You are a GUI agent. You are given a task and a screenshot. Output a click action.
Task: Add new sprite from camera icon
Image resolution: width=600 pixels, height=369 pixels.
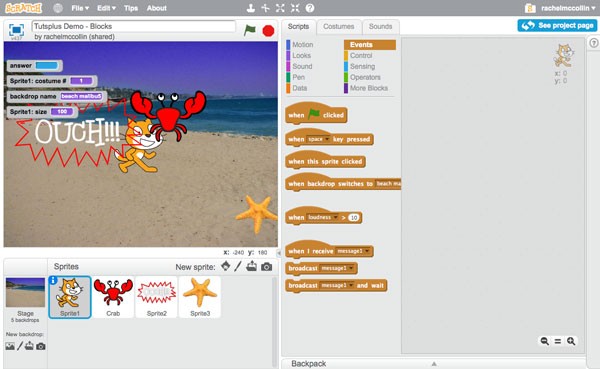267,267
